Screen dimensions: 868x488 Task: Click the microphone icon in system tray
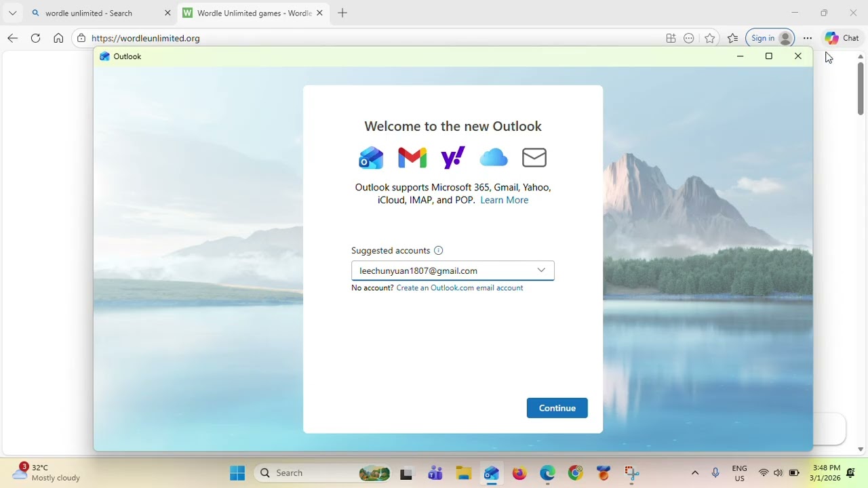coord(715,473)
